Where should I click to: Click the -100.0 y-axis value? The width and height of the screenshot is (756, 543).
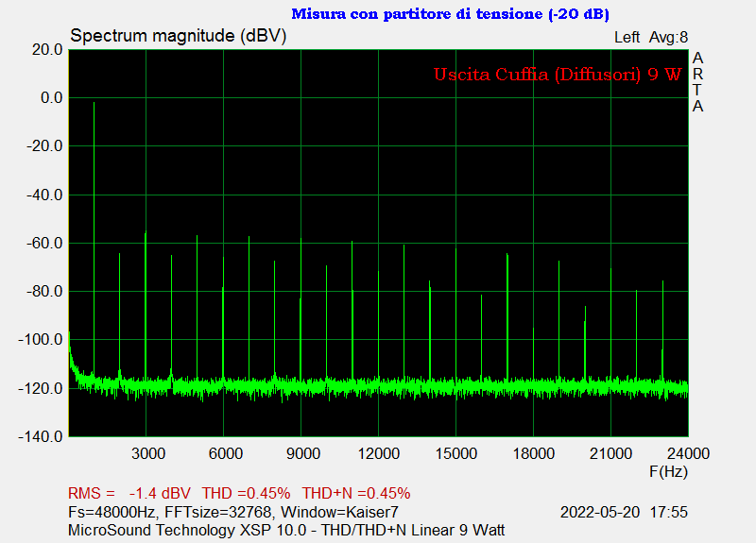click(x=41, y=340)
